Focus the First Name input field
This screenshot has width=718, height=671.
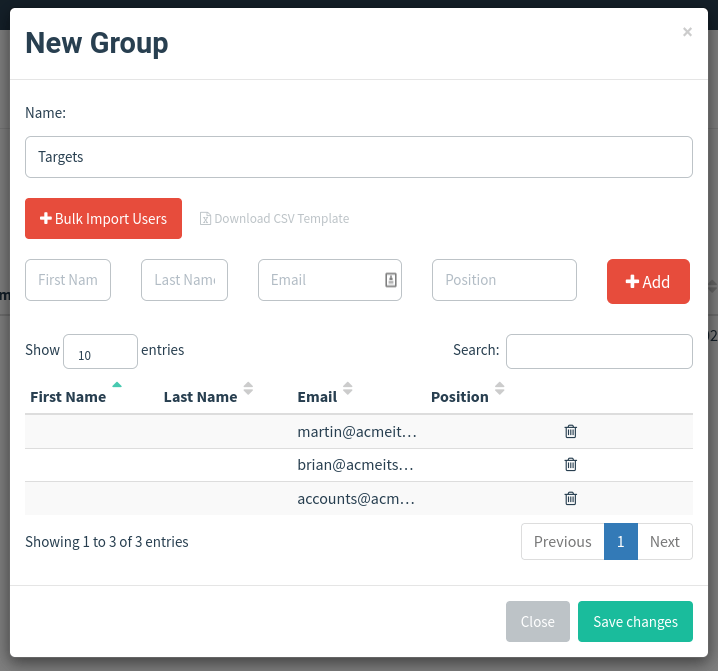pyautogui.click(x=68, y=280)
